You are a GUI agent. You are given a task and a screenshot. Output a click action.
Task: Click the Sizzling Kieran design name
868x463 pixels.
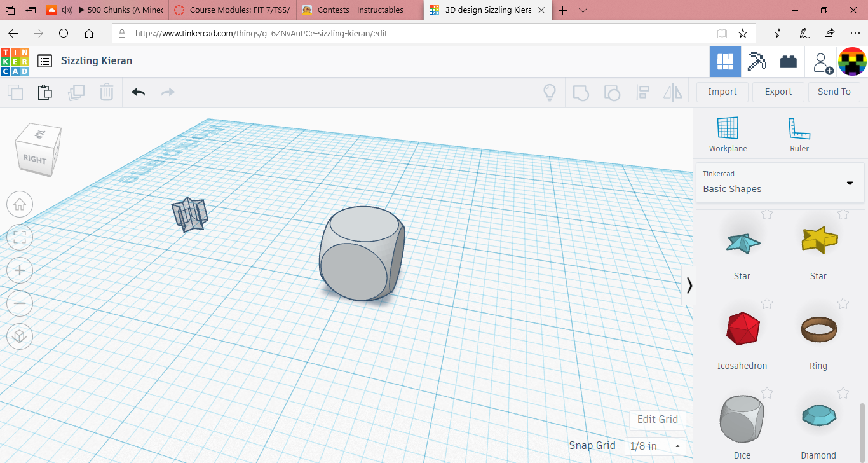click(x=97, y=60)
